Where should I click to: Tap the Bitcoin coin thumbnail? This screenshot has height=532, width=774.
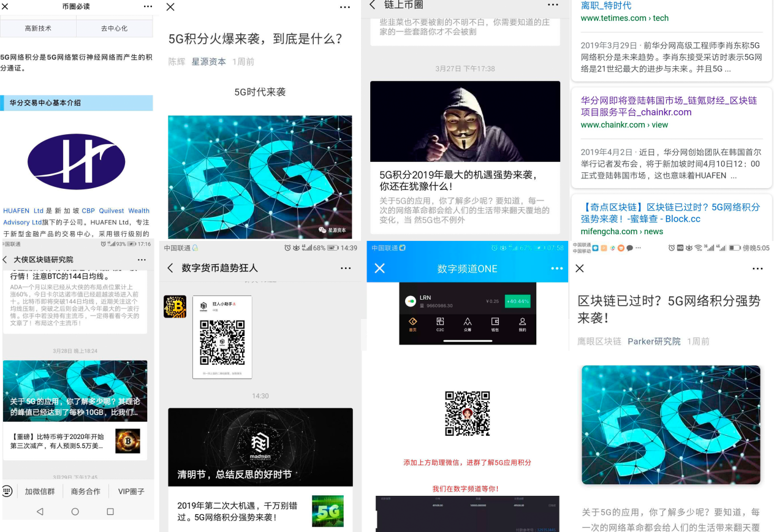point(127,441)
